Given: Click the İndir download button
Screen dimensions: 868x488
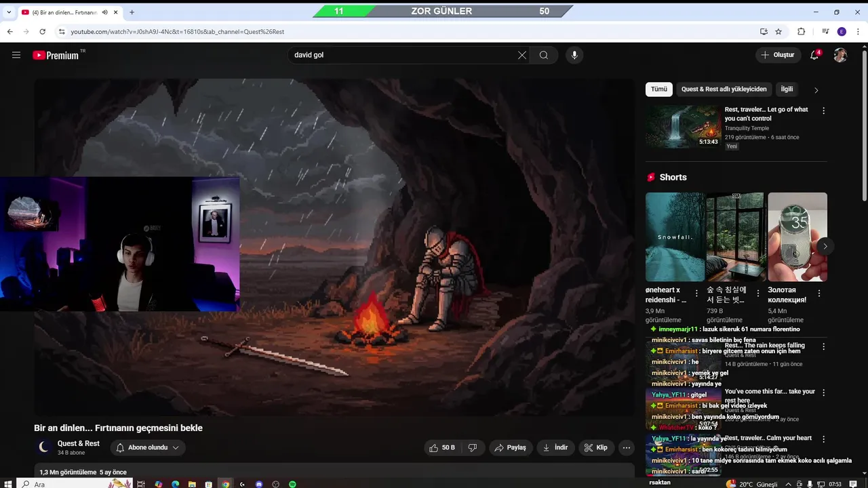Looking at the screenshot, I should [x=555, y=447].
